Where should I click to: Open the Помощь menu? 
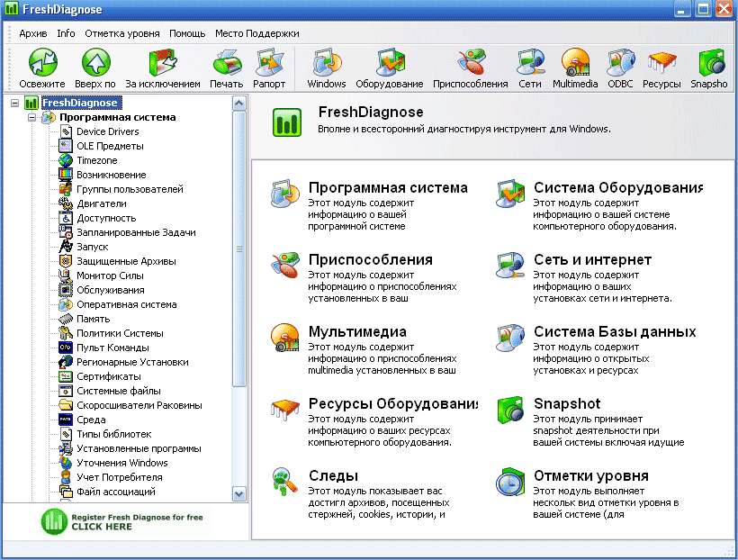point(187,33)
